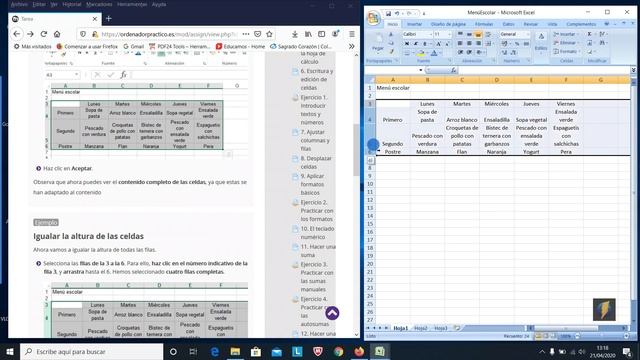Open Downloads in the Firefox toolbar
This screenshot has height=360, width=640.
coord(295,34)
